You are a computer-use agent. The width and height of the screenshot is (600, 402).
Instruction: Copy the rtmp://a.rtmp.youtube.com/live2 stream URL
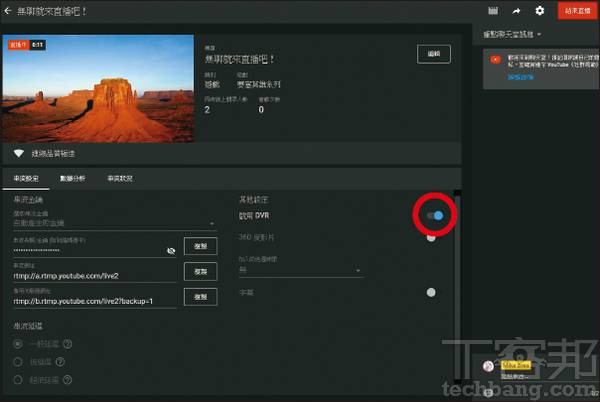[201, 272]
